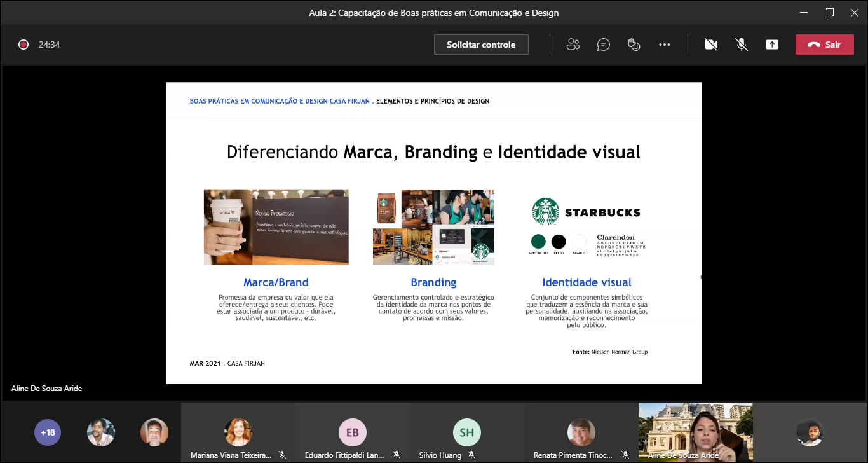Click the window title "Aula 2: Capacitação de Boas práticas"

[434, 13]
